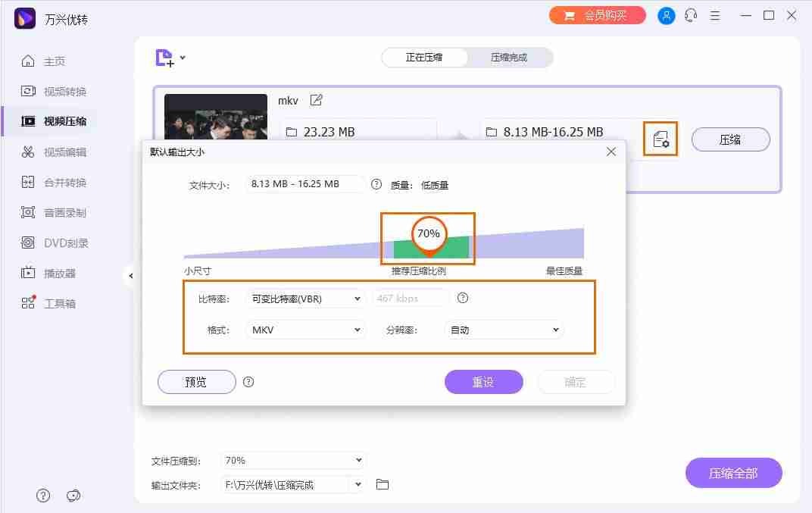812x513 pixels.
Task: Open 音画录制 screen recorder section
Action: click(64, 212)
